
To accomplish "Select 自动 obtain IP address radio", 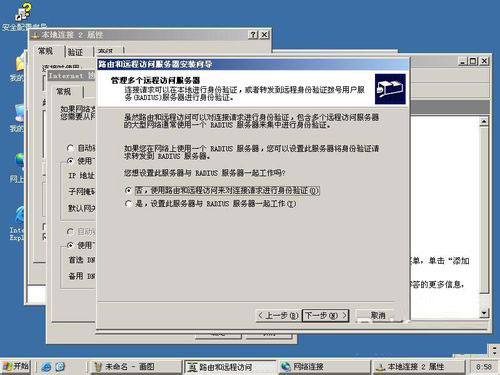I will point(70,148).
